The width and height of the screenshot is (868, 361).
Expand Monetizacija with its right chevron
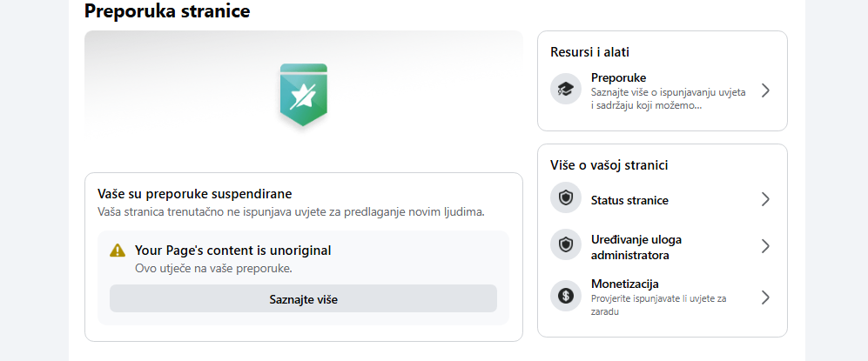765,297
